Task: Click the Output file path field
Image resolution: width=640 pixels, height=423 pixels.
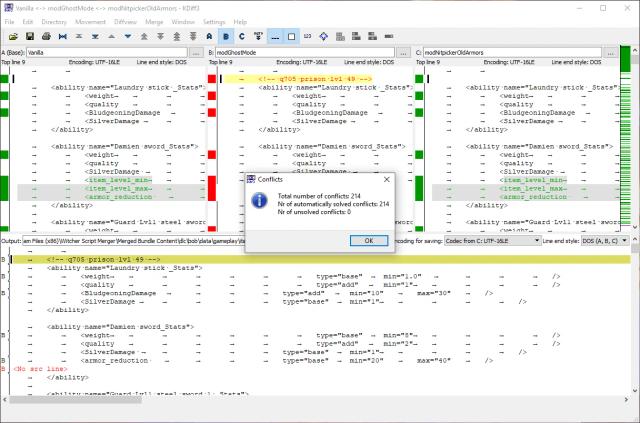Action: [134, 241]
